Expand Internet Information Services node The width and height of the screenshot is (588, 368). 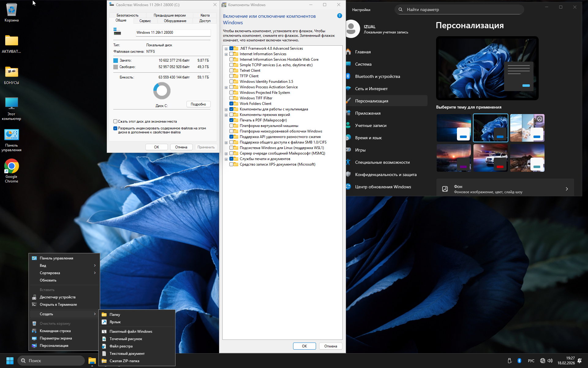point(226,54)
